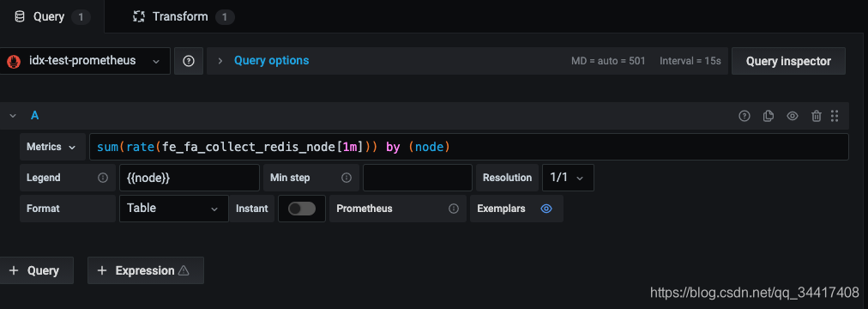Click into the PromQL expression field
The width and height of the screenshot is (868, 309).
(x=469, y=147)
